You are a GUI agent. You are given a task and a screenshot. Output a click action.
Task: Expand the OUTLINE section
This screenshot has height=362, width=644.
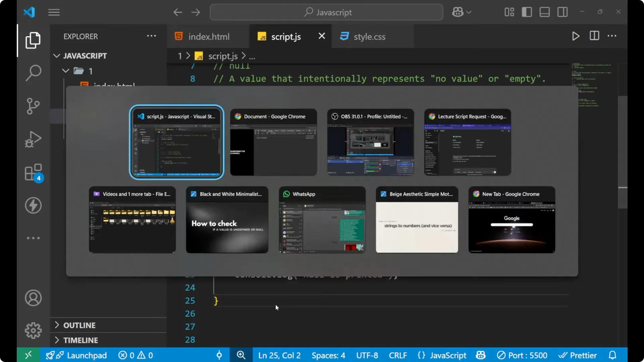[x=79, y=325]
